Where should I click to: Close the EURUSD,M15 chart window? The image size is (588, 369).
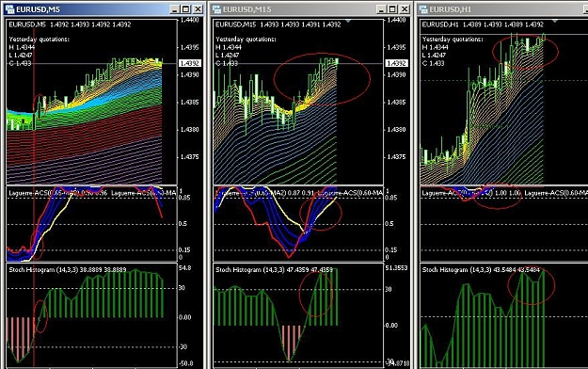click(x=405, y=9)
